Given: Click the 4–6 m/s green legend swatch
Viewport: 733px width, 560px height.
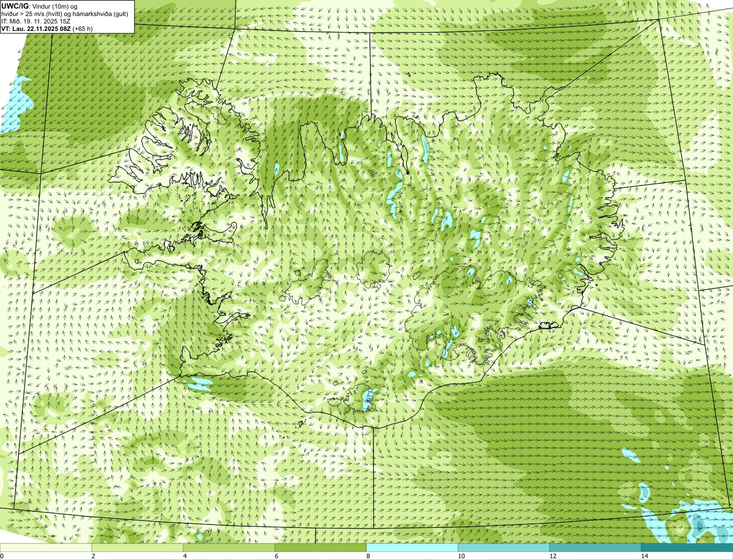Looking at the screenshot, I should click(x=230, y=547).
